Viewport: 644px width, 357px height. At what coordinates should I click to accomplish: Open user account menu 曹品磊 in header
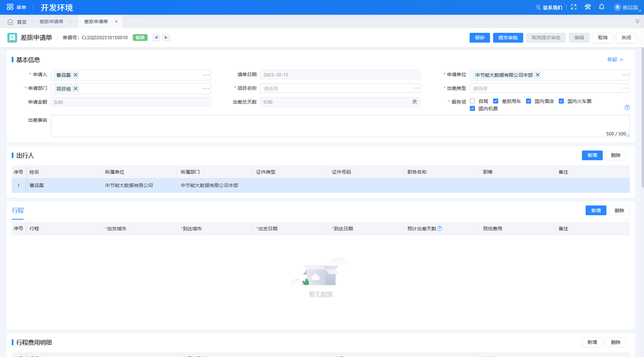627,8
